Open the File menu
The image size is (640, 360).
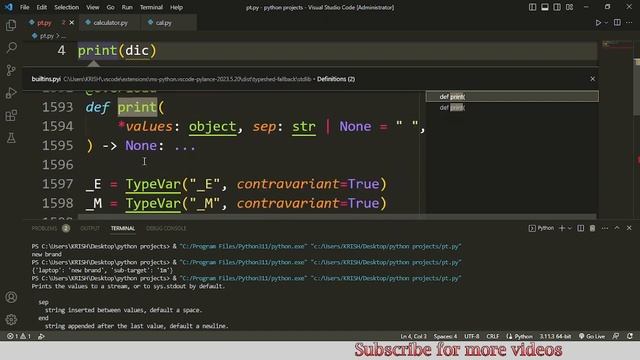[24, 7]
